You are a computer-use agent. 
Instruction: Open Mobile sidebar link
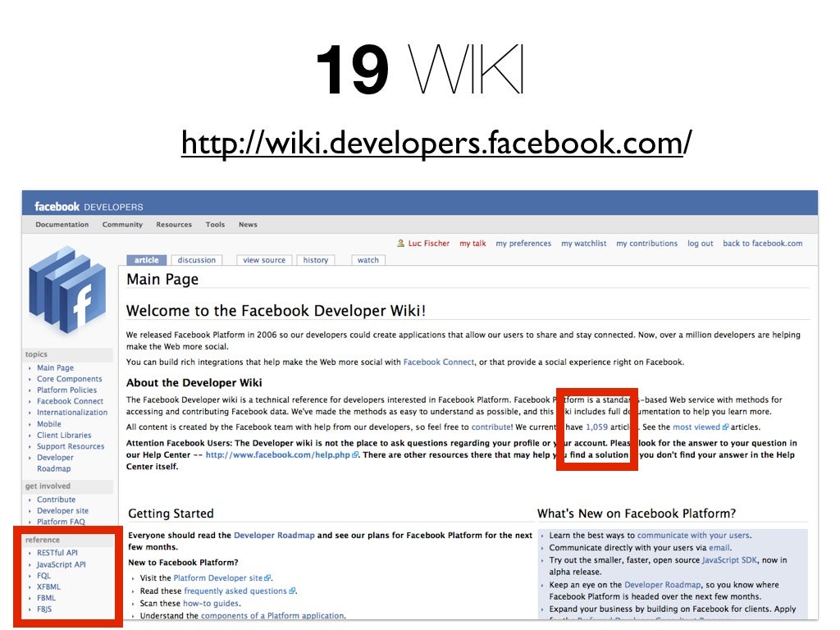click(48, 424)
